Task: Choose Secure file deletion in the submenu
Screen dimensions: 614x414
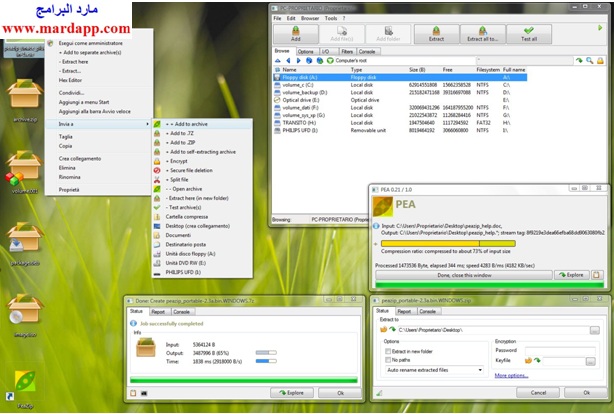Action: 202,171
